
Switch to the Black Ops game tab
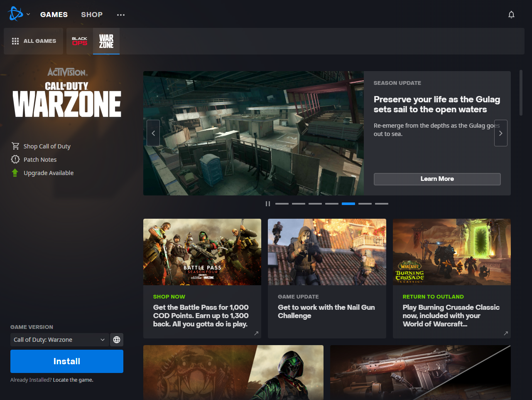tap(80, 41)
